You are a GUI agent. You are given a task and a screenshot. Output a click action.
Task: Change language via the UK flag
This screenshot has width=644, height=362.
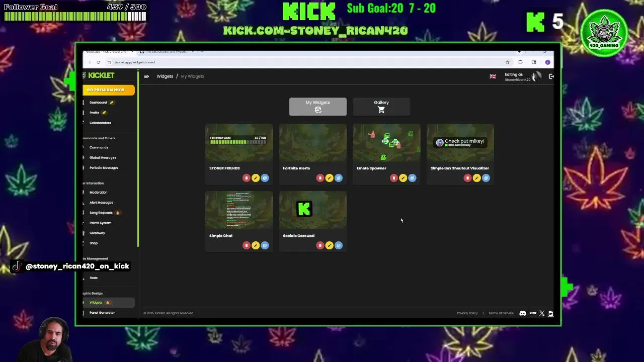pyautogui.click(x=493, y=76)
